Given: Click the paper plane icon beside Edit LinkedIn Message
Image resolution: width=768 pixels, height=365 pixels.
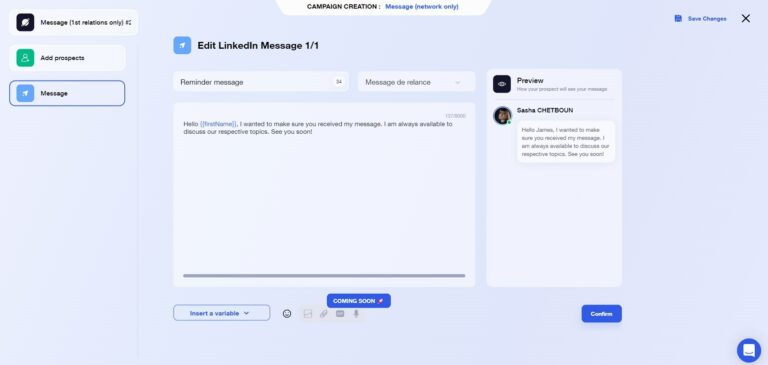Looking at the screenshot, I should 182,45.
